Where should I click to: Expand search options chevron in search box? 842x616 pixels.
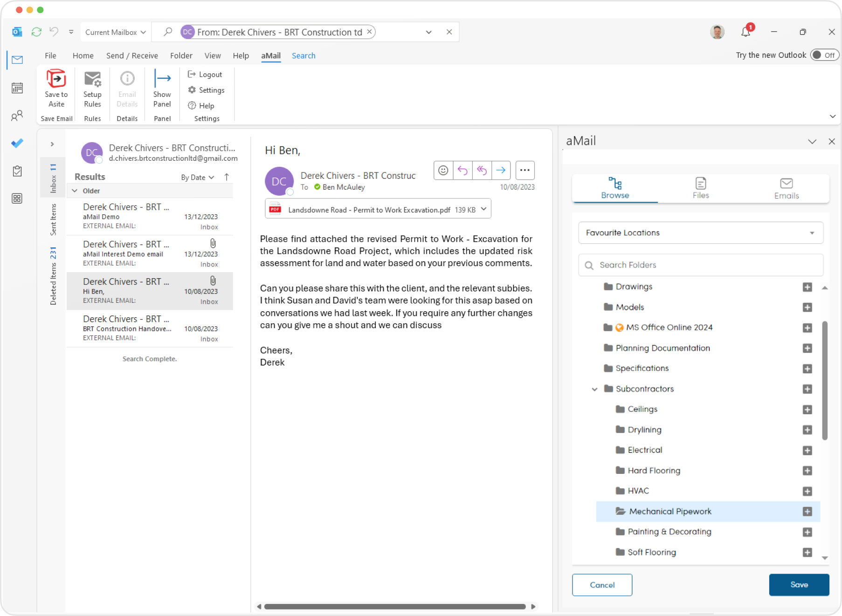(428, 32)
